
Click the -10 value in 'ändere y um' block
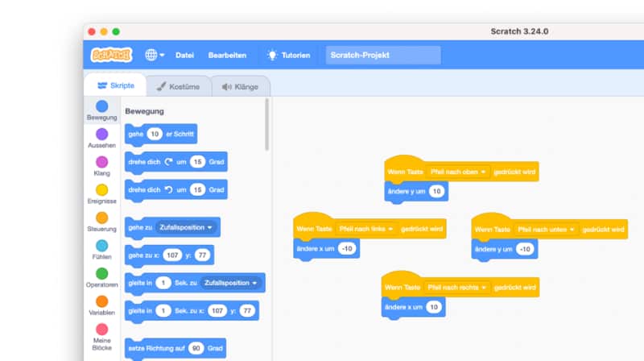coord(525,249)
